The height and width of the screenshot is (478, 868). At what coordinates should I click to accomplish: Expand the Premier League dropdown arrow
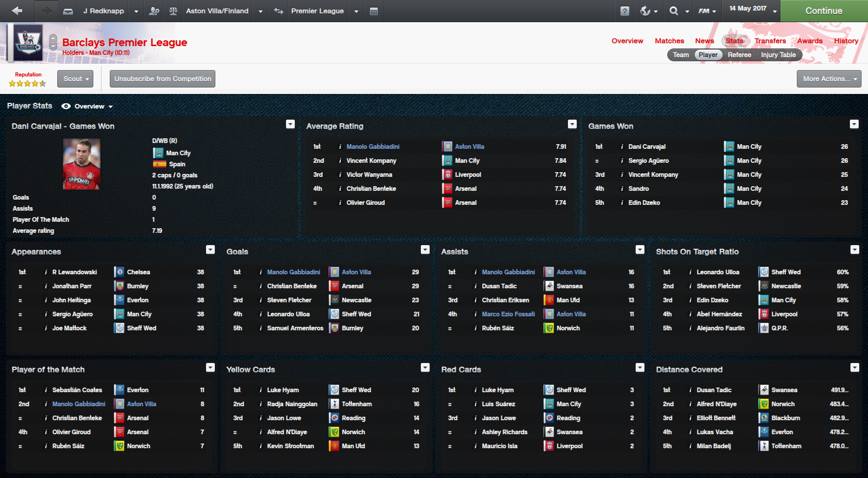point(356,12)
